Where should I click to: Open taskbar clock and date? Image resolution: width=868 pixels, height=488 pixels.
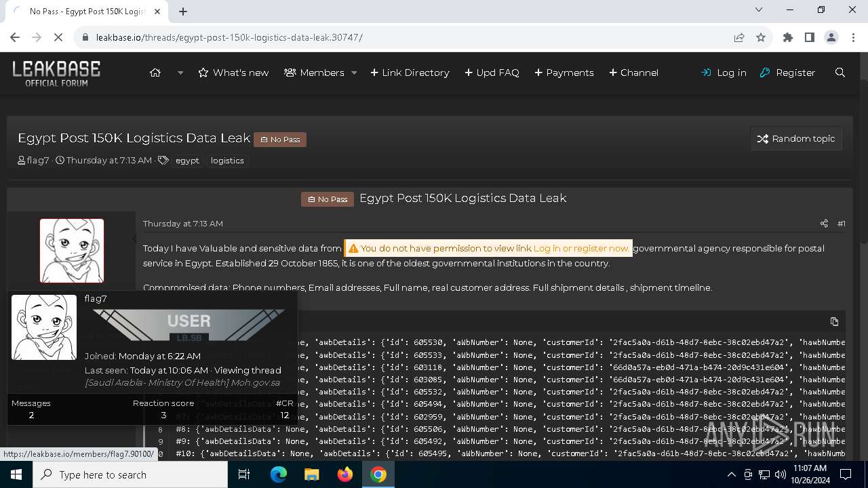point(810,474)
